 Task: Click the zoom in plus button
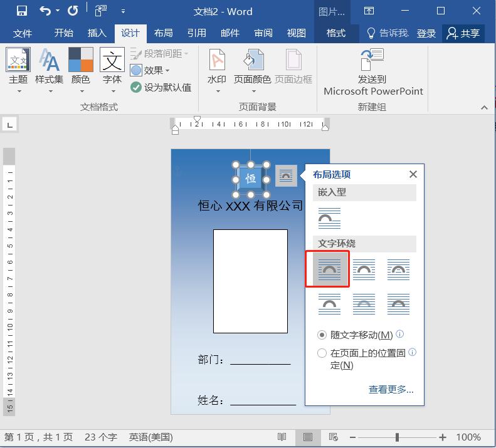443,437
